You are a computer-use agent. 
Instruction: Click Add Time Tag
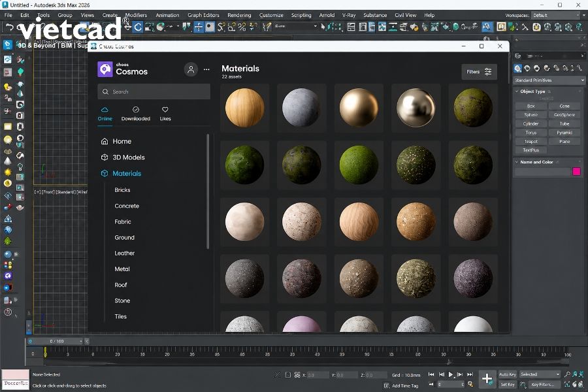pyautogui.click(x=404, y=385)
